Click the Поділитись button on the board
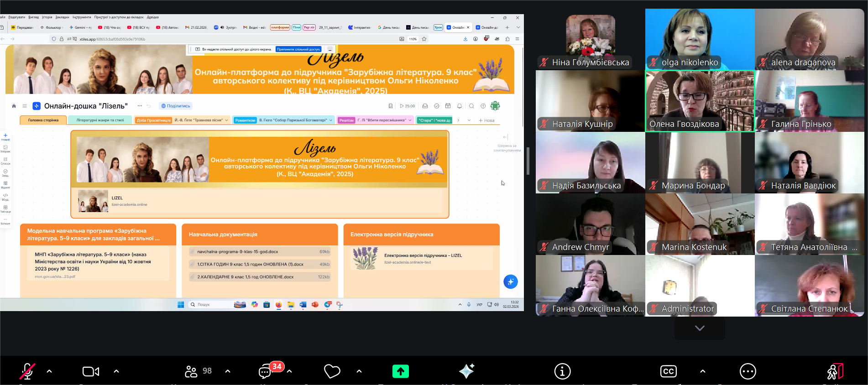This screenshot has height=385, width=868. tap(176, 106)
